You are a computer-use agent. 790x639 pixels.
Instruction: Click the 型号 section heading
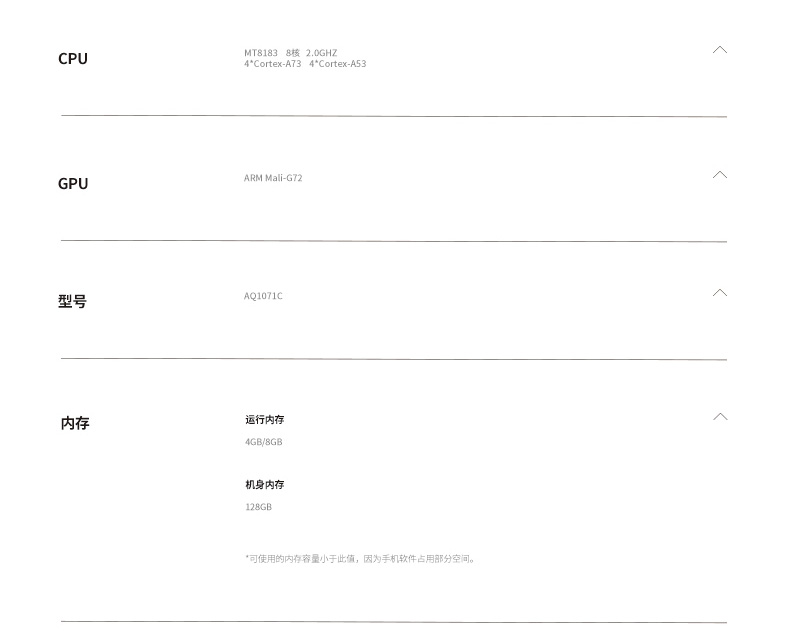72,301
